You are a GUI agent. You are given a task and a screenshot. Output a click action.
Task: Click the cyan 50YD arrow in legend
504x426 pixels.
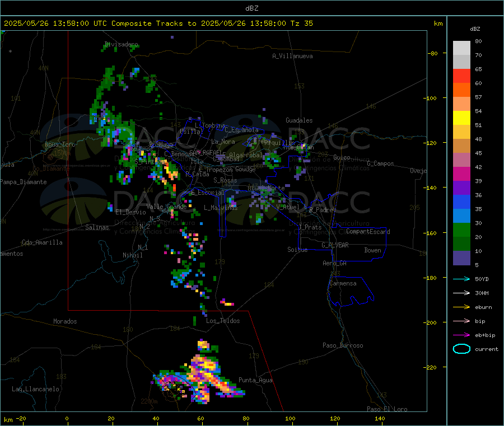461,279
